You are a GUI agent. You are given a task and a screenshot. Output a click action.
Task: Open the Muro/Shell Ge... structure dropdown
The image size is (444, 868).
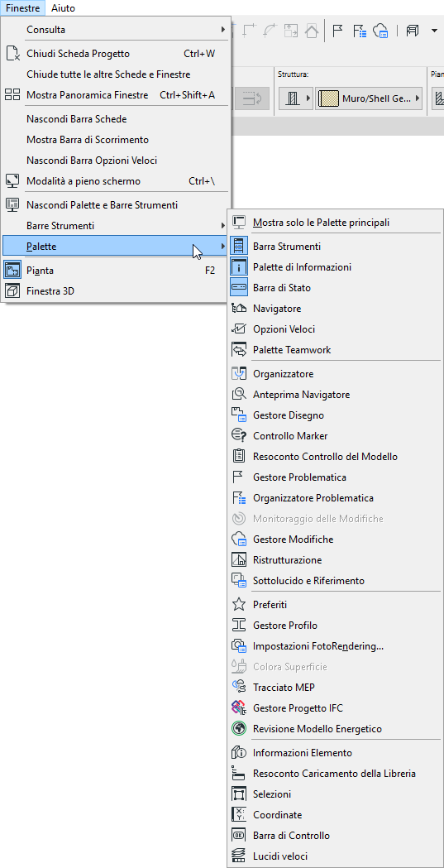[x=418, y=98]
